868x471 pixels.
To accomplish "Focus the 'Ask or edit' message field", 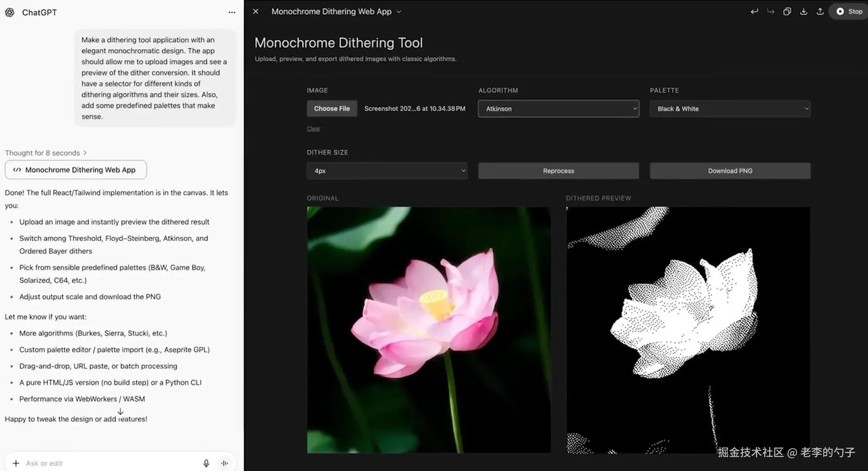I will (x=111, y=463).
